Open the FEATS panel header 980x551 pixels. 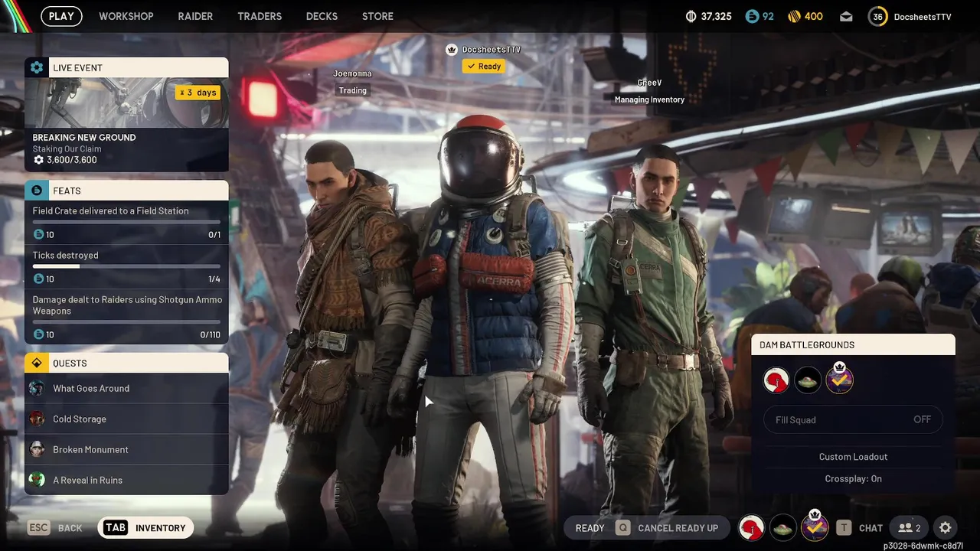coord(126,191)
